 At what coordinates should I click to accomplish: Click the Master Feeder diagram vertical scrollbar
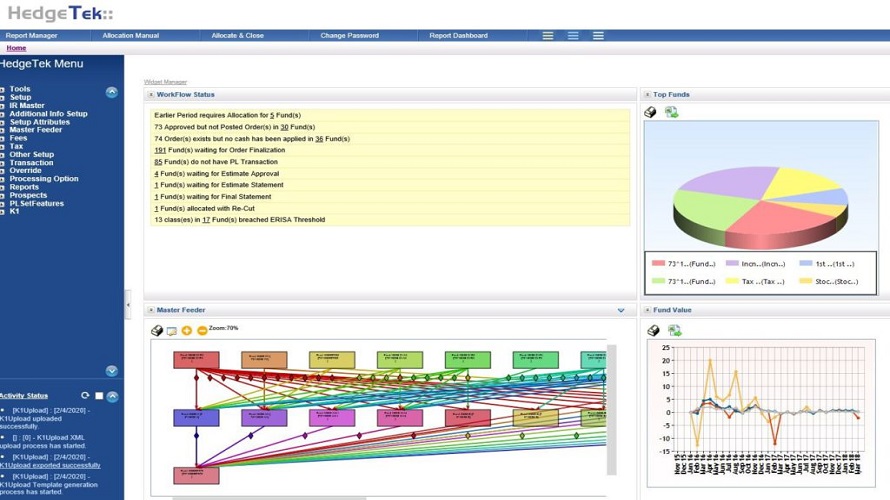coord(611,410)
